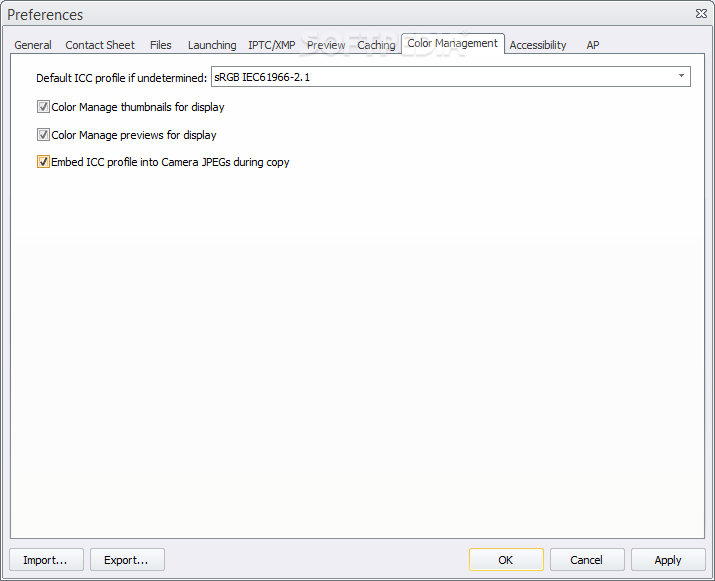Switch to the General tab
715x581 pixels.
[33, 45]
